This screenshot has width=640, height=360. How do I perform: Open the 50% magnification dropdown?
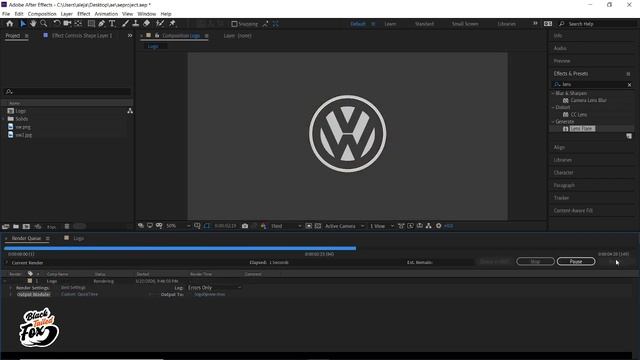point(178,226)
